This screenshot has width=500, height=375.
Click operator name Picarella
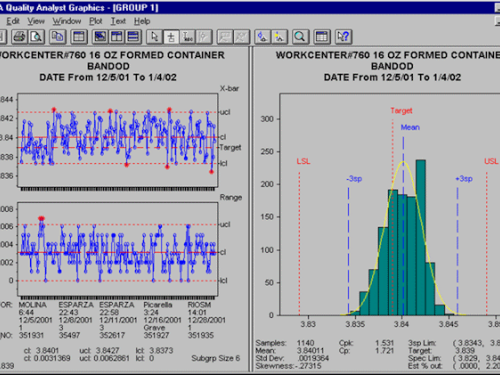[x=158, y=305]
